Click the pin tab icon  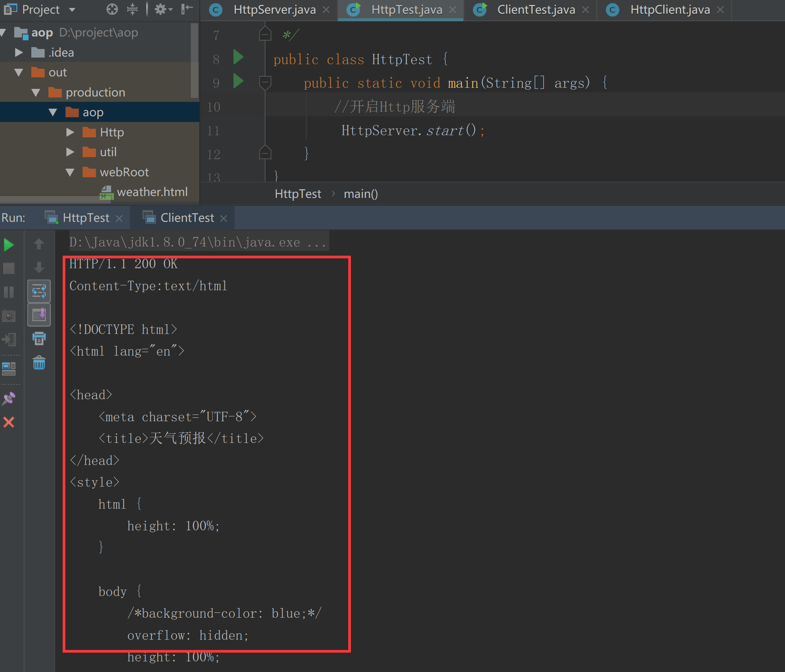click(x=9, y=398)
